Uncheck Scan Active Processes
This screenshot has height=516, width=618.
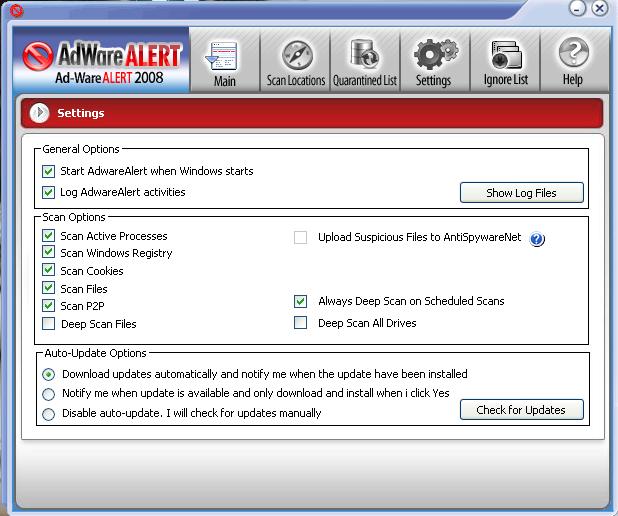(48, 236)
